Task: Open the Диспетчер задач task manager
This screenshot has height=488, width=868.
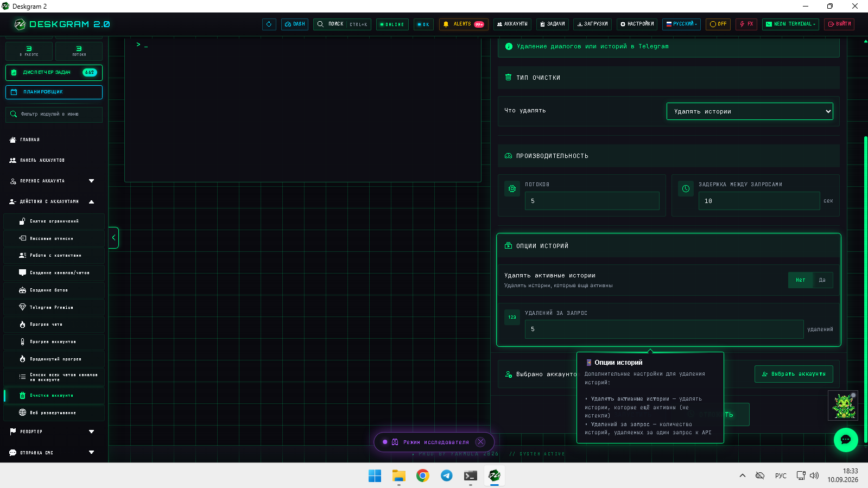Action: [54, 72]
